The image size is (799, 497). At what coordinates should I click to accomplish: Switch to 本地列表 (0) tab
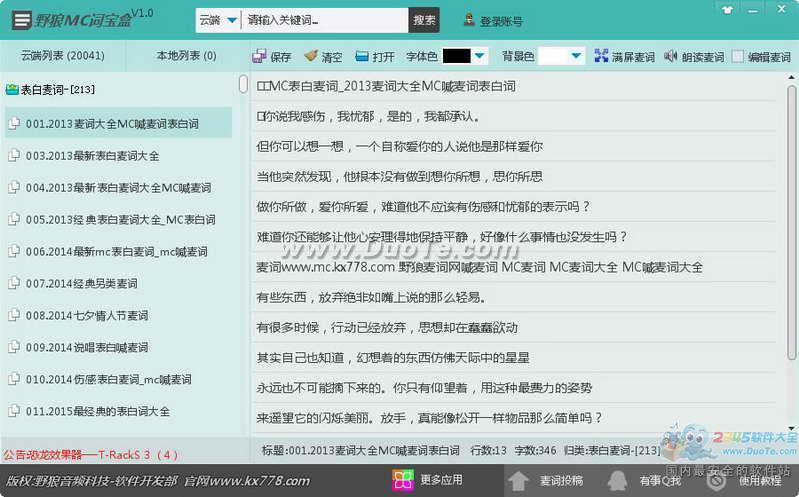[x=187, y=56]
